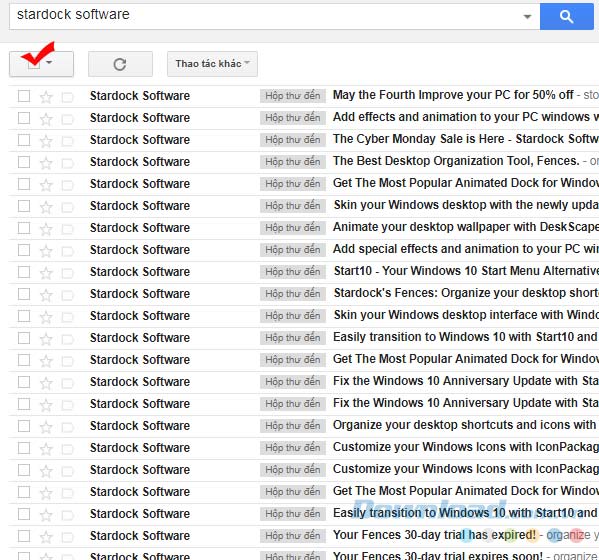Open email May the Fourth Improve your PC
599x560 pixels.
[453, 95]
